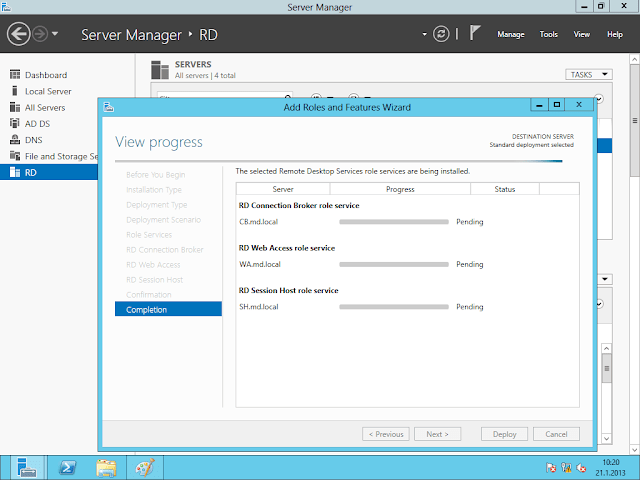The image size is (640, 480).
Task: Click the Server Manager taskbar icon
Action: (x=26, y=467)
